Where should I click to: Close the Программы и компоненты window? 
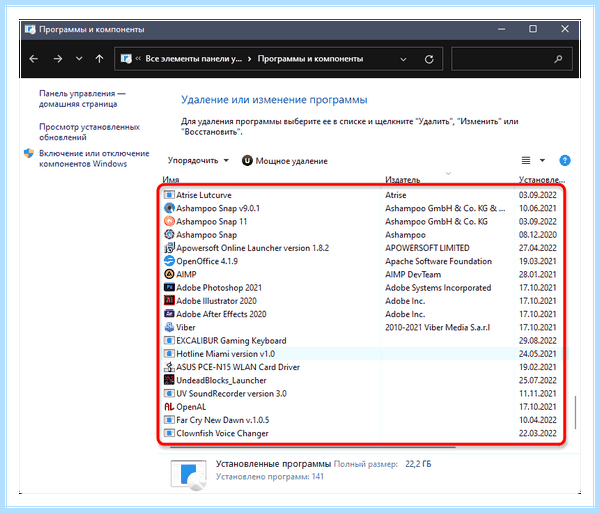click(565, 29)
